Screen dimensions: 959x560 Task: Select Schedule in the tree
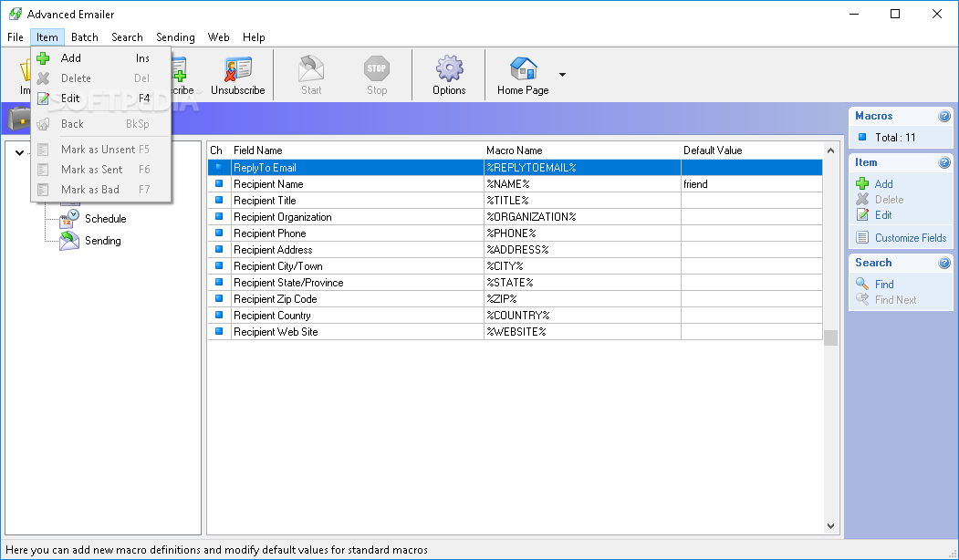(x=105, y=219)
